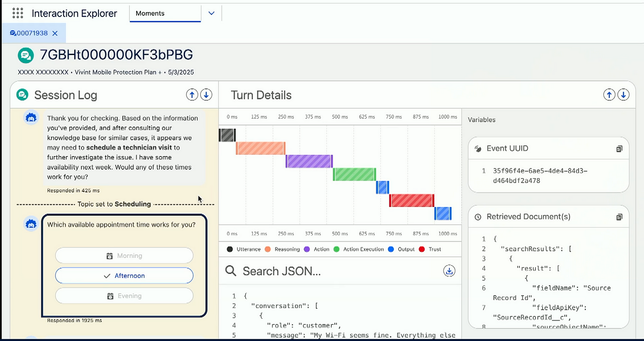Click bot avatar next to technician visit message

[x=31, y=118]
